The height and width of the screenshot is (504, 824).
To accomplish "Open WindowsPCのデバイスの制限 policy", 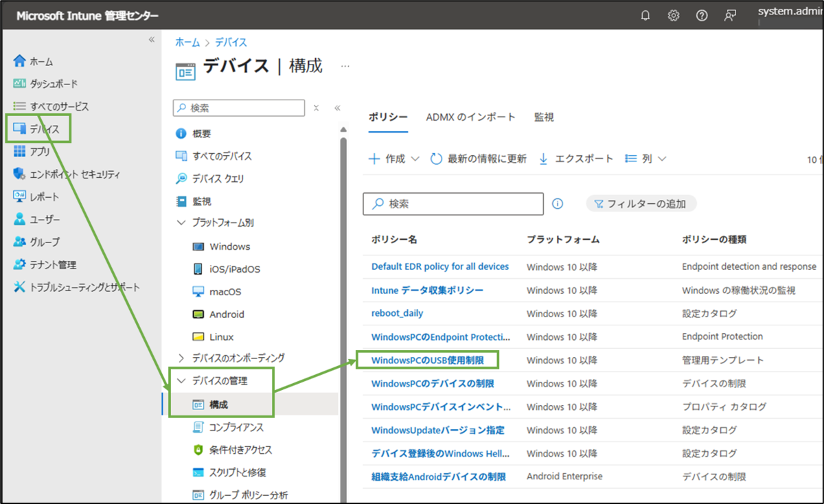I will point(433,383).
